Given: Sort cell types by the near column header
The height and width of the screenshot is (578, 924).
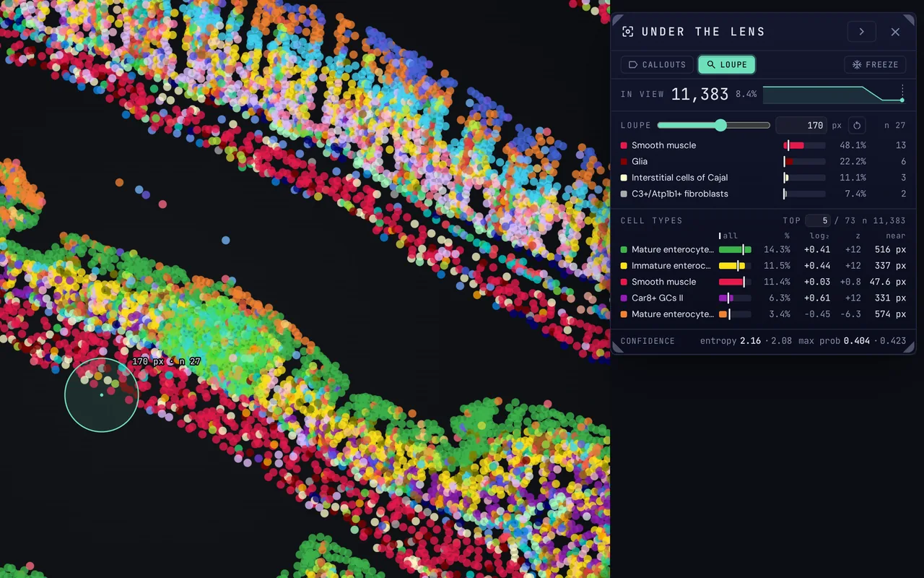Looking at the screenshot, I should (896, 236).
